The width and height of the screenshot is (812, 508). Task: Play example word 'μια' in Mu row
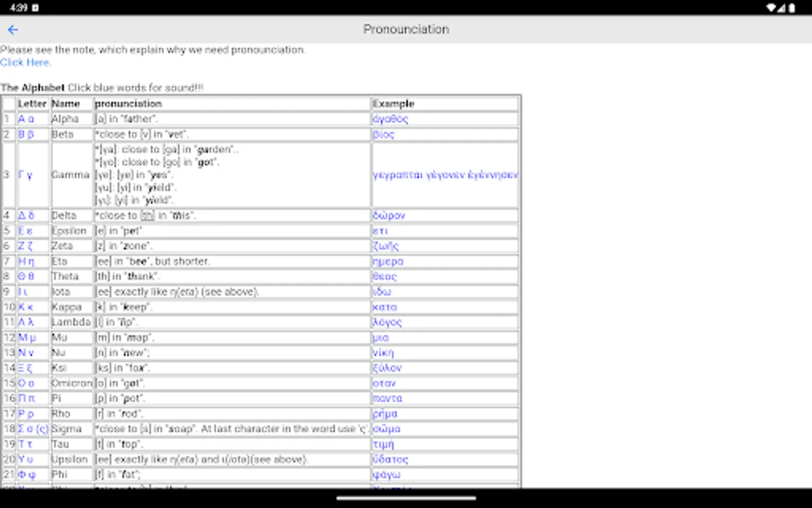point(381,338)
